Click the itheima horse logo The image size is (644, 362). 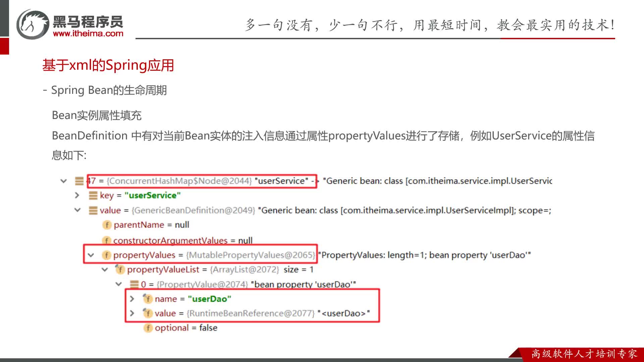click(33, 24)
